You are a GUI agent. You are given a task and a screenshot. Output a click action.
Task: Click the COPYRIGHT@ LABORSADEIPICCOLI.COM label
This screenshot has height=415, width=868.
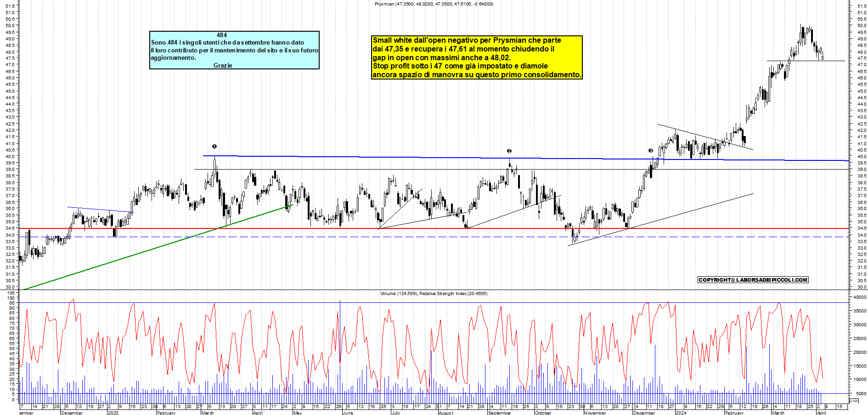[x=753, y=279]
